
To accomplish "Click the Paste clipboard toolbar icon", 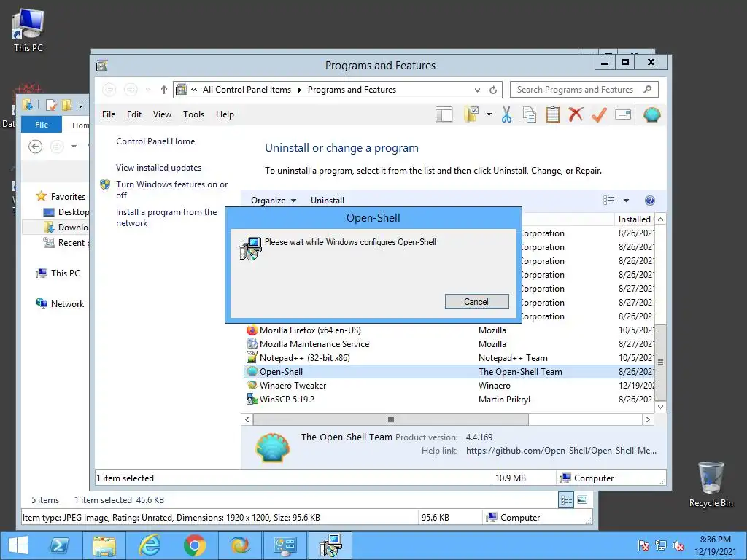I will click(553, 114).
